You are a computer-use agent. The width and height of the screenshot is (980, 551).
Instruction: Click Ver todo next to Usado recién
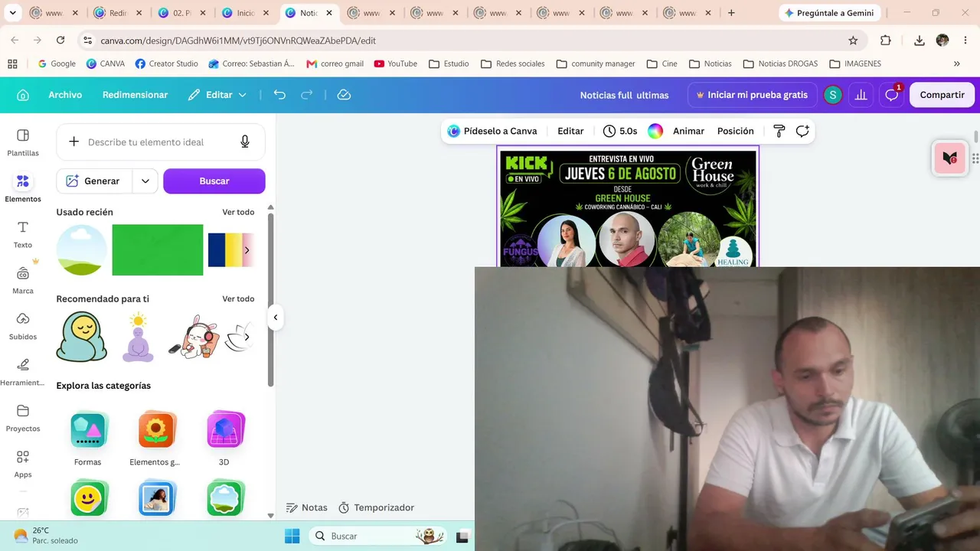point(238,212)
